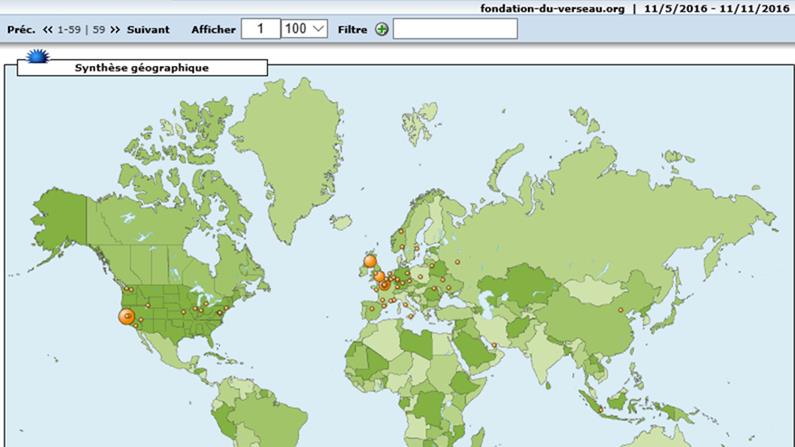This screenshot has width=795, height=447.
Task: Click the large orange marker on California
Action: pos(127,317)
